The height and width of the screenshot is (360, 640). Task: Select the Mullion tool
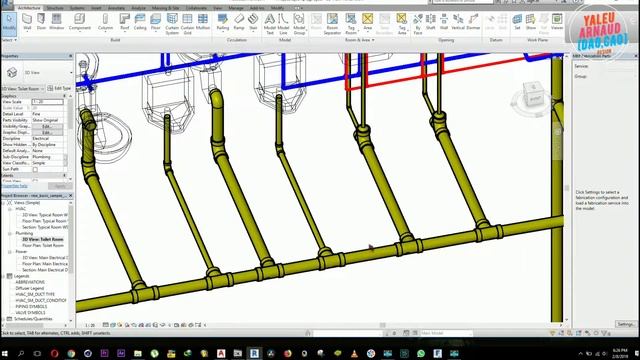203,22
